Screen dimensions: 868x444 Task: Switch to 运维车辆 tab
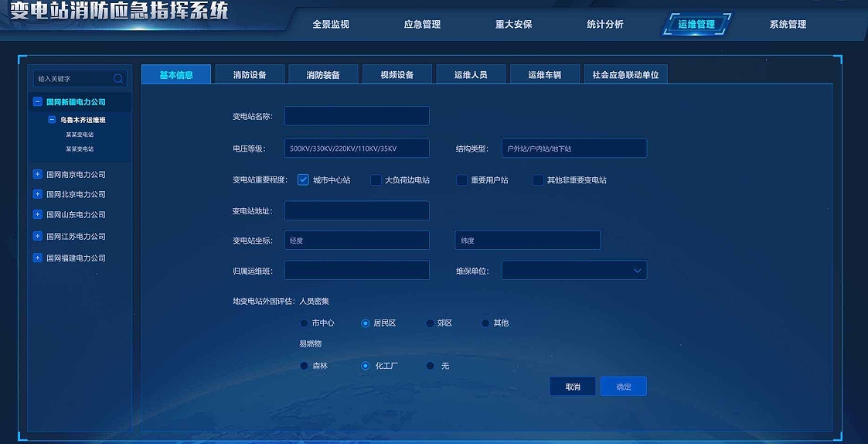545,74
